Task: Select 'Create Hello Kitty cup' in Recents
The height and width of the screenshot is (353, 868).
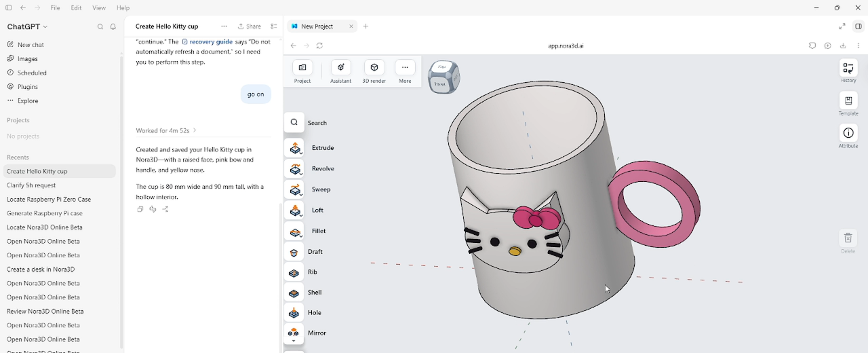Action: 60,172
